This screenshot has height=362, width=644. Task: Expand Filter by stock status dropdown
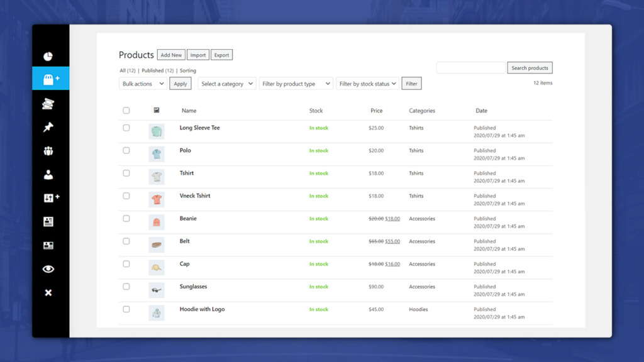tap(367, 84)
